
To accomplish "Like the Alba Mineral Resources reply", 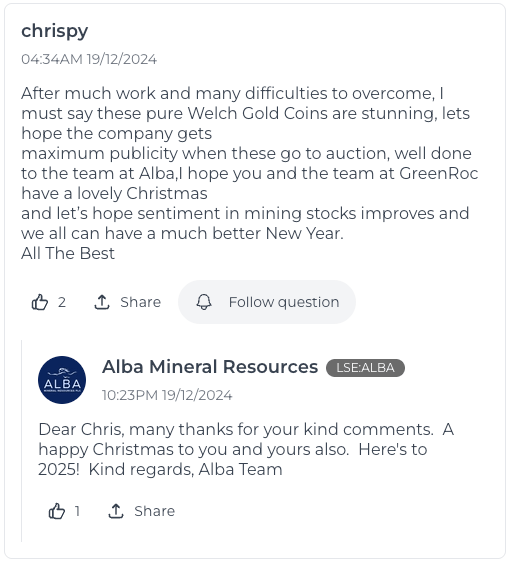I will coord(57,511).
